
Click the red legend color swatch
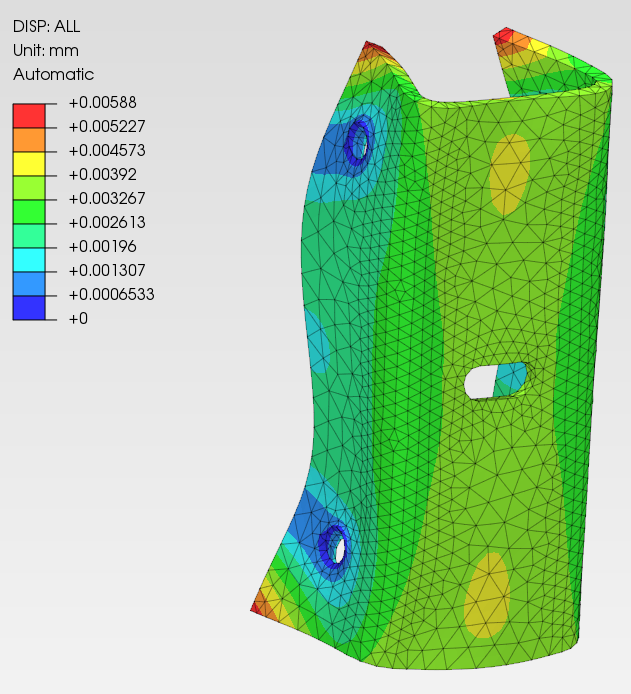29,116
